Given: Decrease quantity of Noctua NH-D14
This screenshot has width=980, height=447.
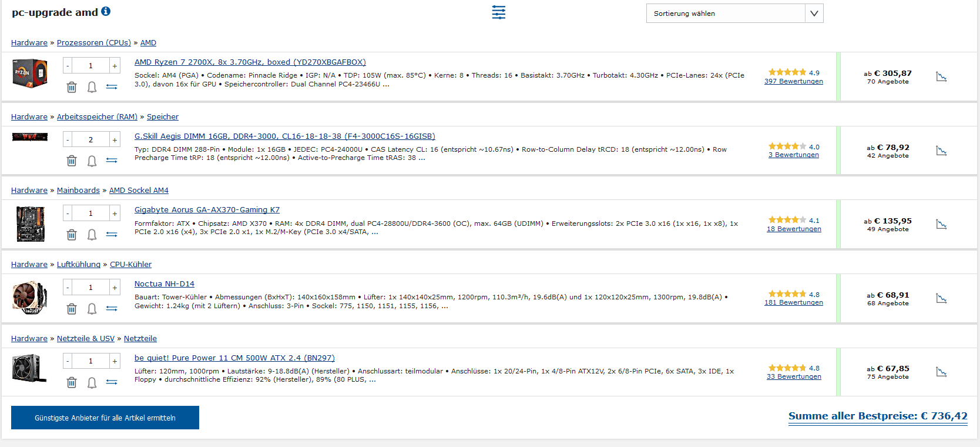Looking at the screenshot, I should pyautogui.click(x=68, y=288).
